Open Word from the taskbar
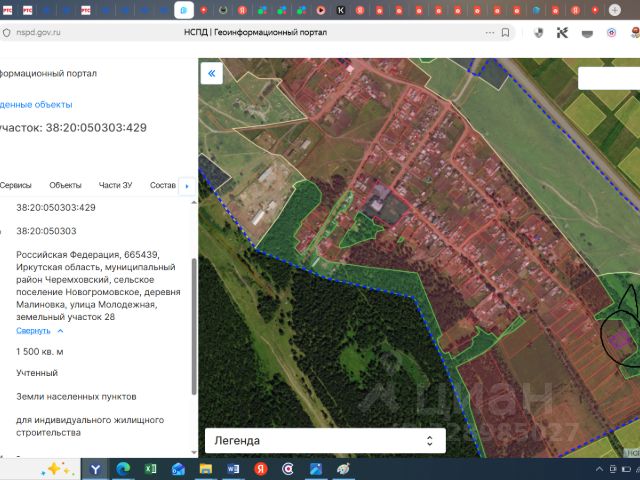Image resolution: width=640 pixels, height=480 pixels. (x=233, y=469)
